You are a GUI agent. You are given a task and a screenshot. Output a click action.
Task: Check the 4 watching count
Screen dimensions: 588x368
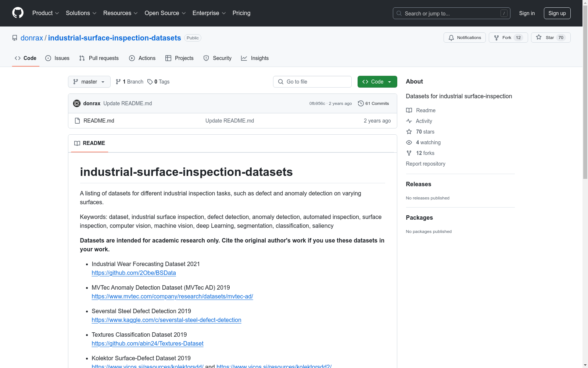[x=427, y=142]
